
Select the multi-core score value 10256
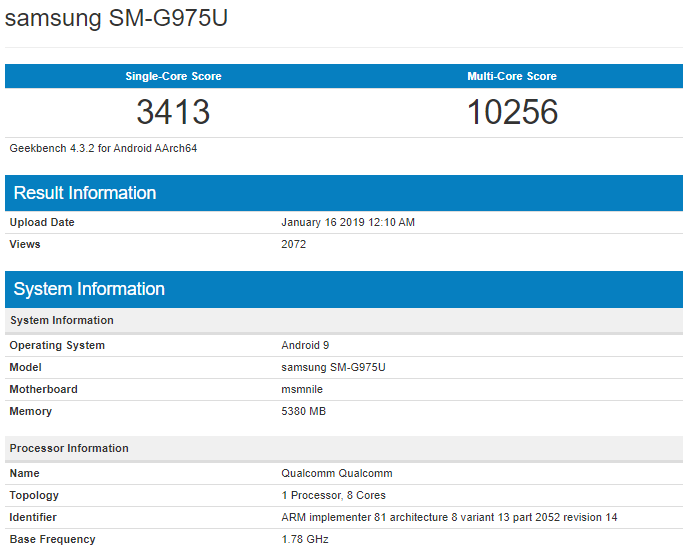point(512,112)
